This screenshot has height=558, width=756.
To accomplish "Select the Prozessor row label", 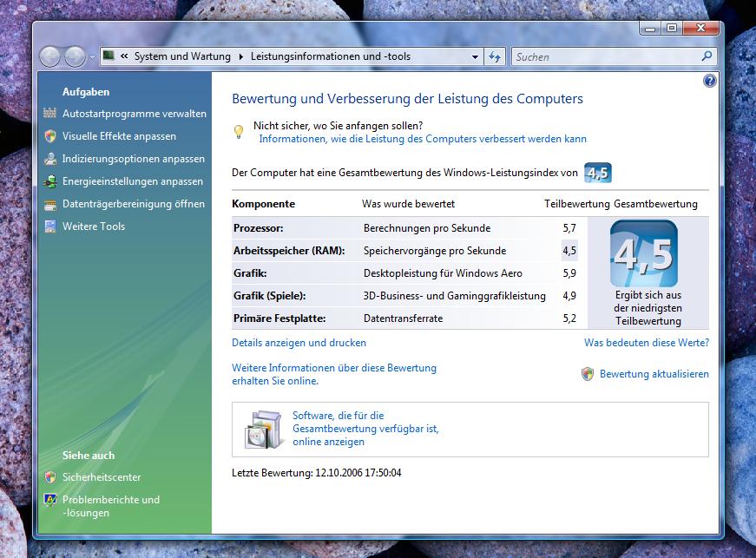I will [x=259, y=228].
